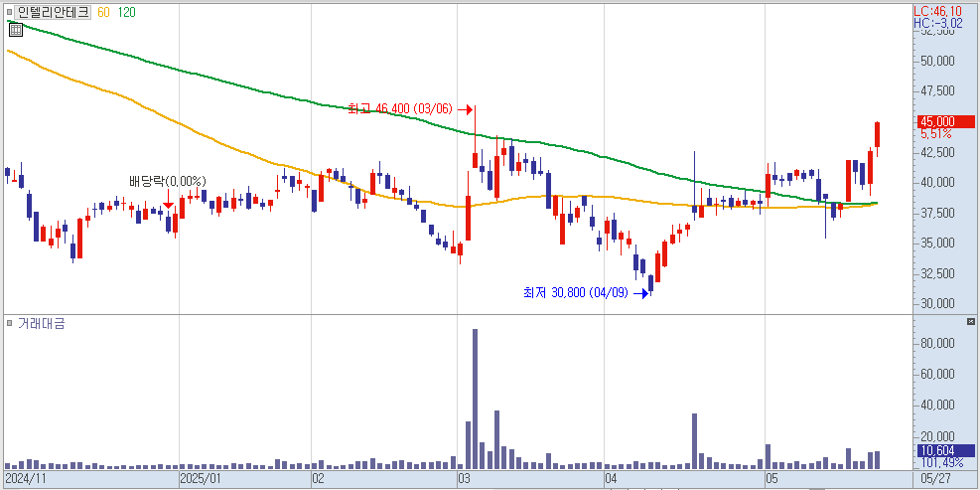Click the 40,000 volume axis label

point(937,405)
